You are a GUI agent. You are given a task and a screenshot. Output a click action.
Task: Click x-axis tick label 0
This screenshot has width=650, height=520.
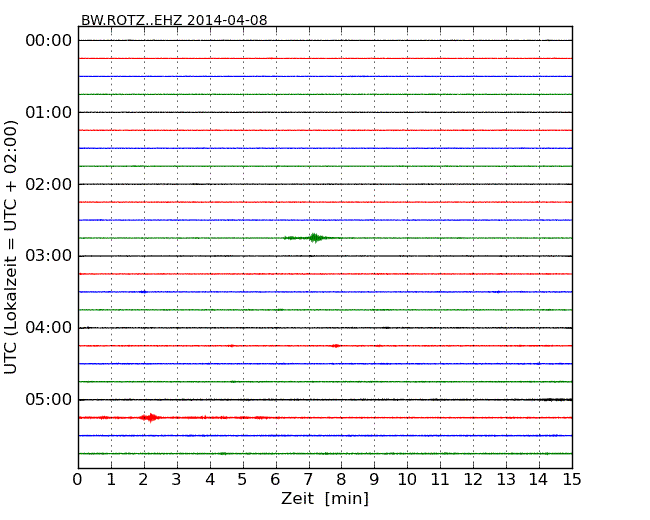click(78, 480)
